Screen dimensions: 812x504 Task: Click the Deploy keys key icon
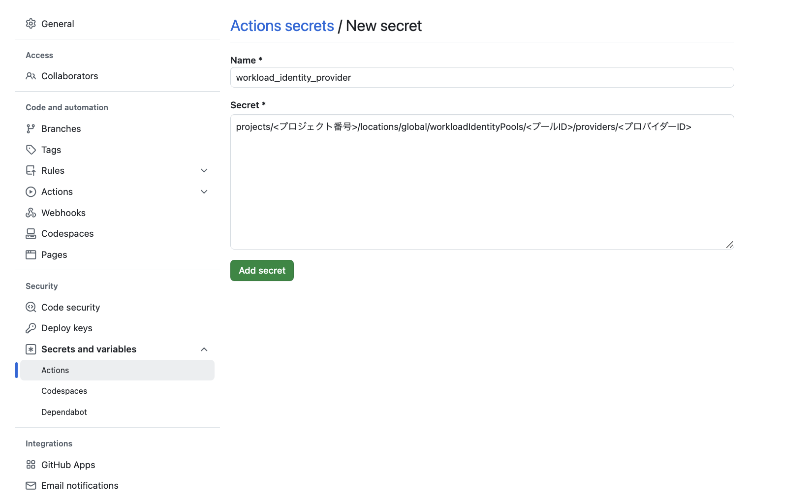click(x=31, y=328)
